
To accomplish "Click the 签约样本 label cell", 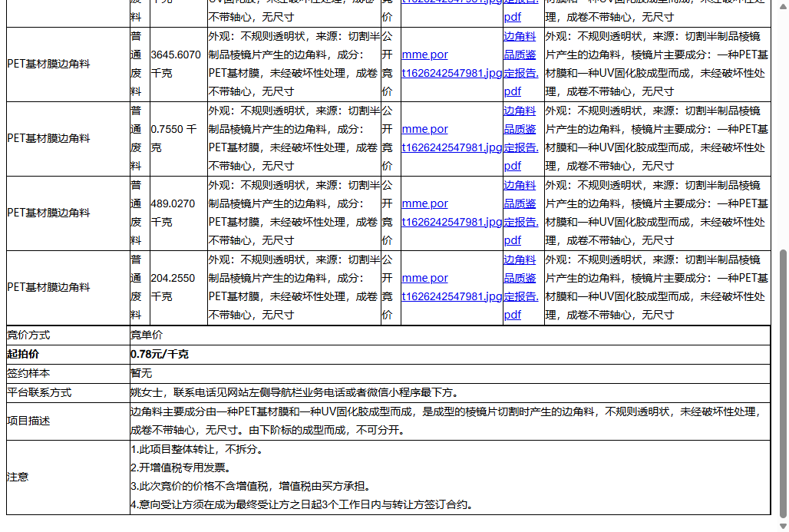I will click(68, 373).
